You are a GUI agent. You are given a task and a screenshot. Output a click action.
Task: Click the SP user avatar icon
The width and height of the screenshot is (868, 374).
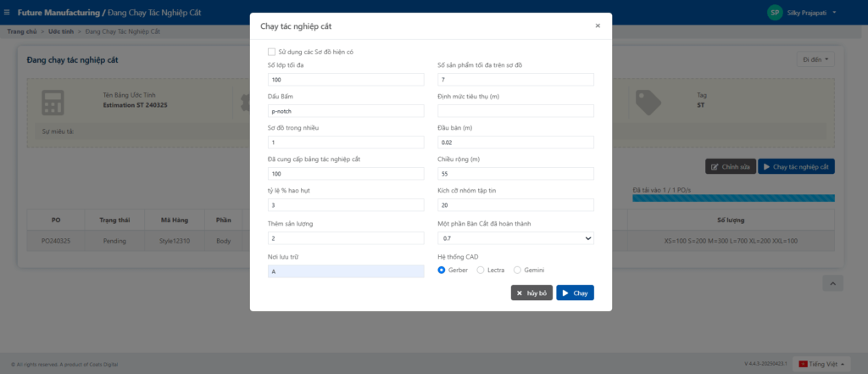[x=774, y=13]
